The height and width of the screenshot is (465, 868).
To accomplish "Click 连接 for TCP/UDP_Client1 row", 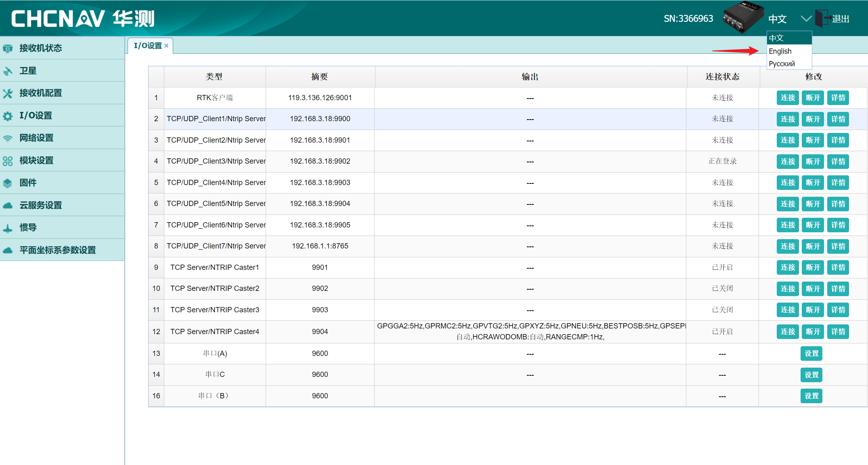I will pyautogui.click(x=788, y=119).
